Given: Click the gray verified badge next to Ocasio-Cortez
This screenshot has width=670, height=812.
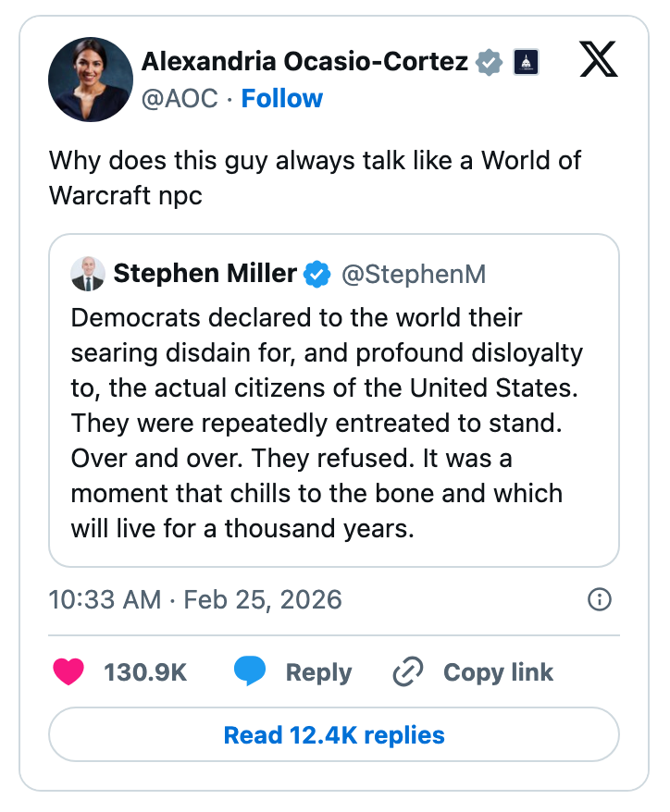Looking at the screenshot, I should (x=490, y=62).
